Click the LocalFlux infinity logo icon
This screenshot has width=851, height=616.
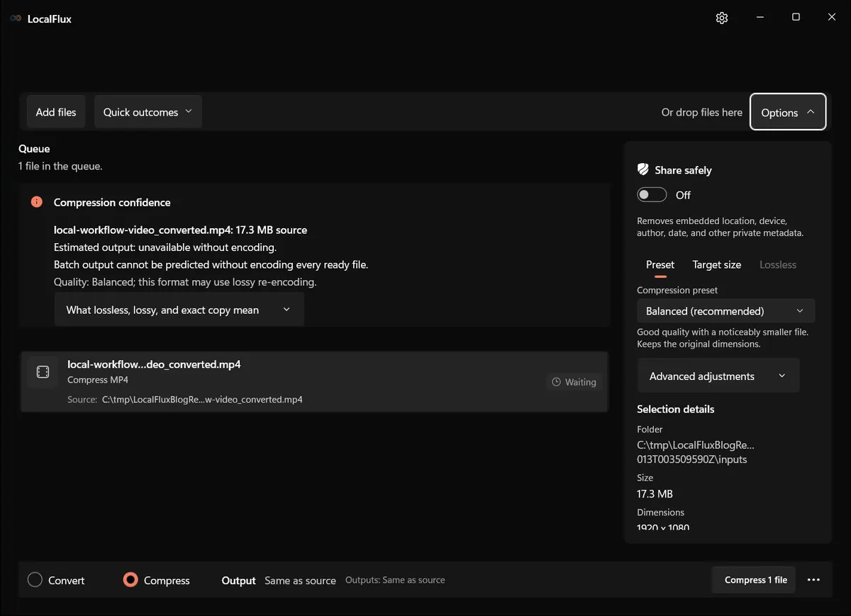16,18
